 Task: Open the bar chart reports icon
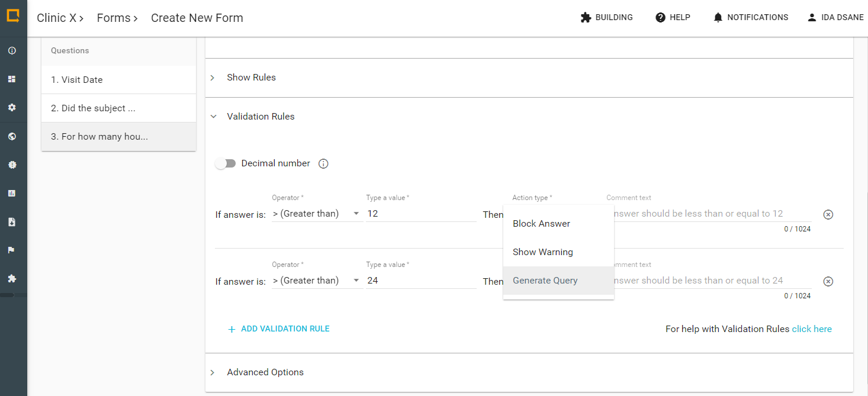point(12,194)
